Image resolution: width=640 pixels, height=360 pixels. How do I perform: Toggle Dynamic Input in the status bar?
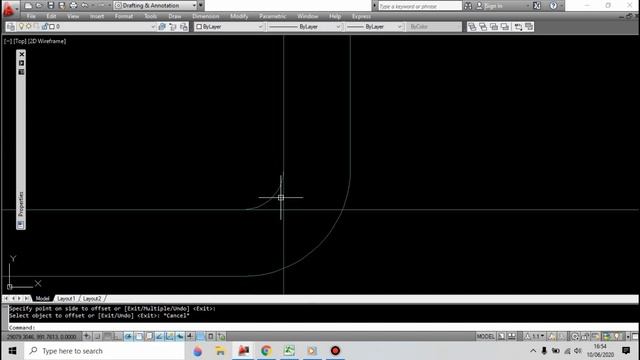pos(180,336)
